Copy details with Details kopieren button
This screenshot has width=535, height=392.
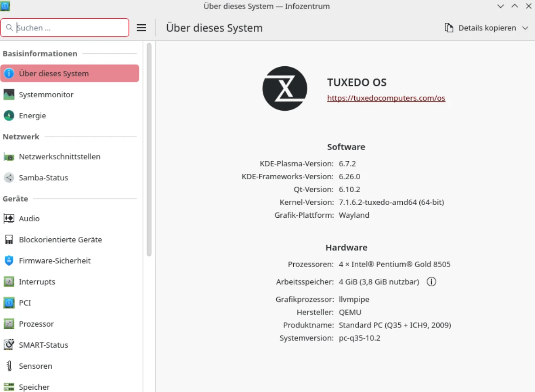(x=481, y=28)
